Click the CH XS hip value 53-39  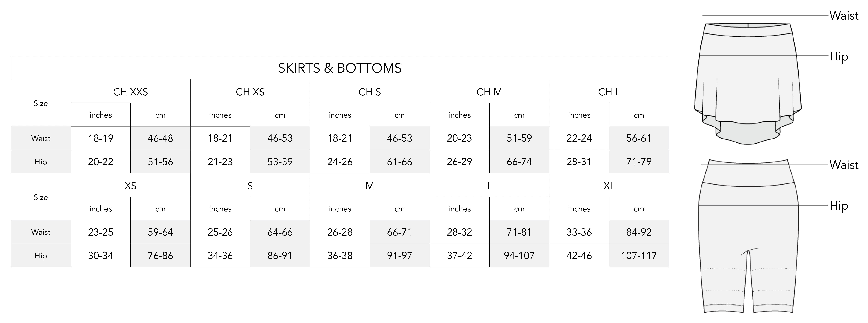point(280,162)
